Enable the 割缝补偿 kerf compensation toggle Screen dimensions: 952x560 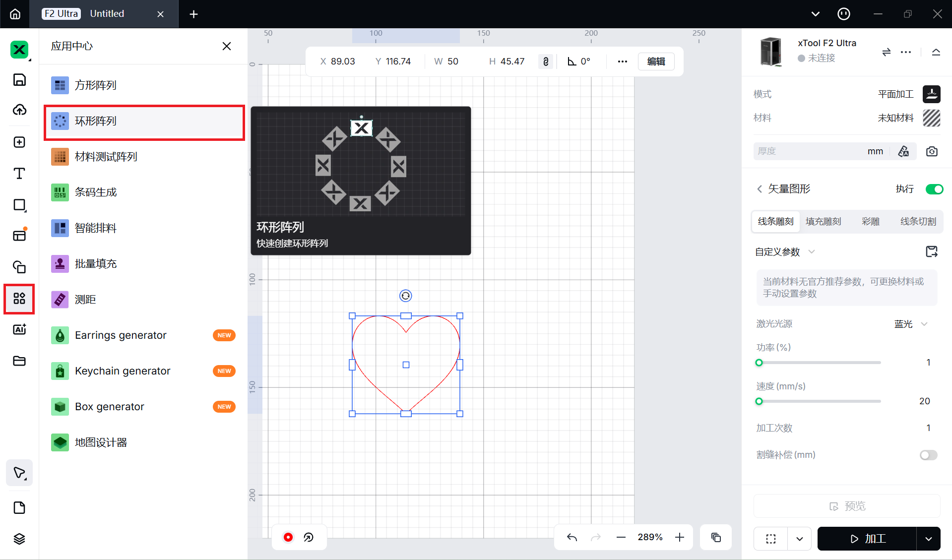click(x=928, y=455)
